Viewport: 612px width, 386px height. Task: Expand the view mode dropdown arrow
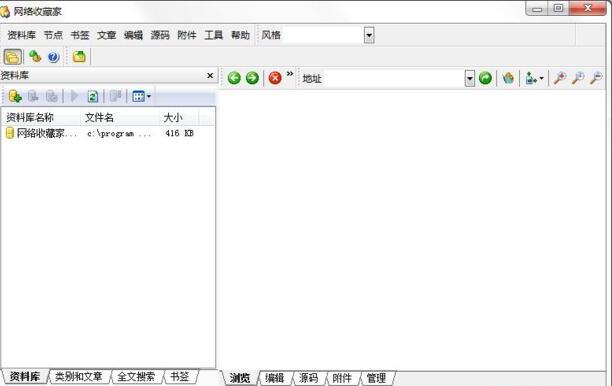[149, 96]
